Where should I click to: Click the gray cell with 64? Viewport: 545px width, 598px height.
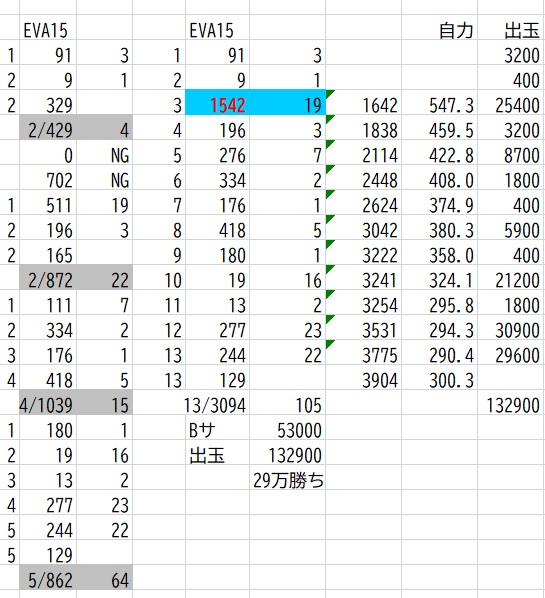coord(104,579)
